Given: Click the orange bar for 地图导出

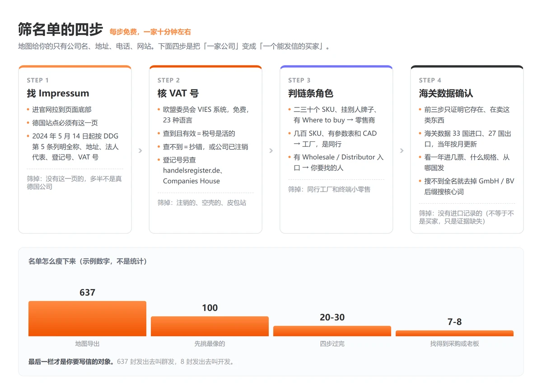Looking at the screenshot, I should click(x=87, y=318).
